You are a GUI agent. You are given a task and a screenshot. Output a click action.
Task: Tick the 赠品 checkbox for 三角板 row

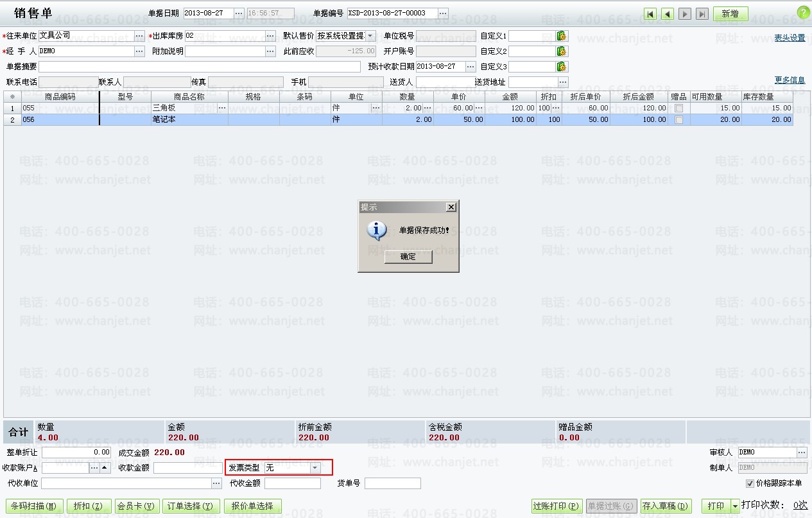[678, 108]
